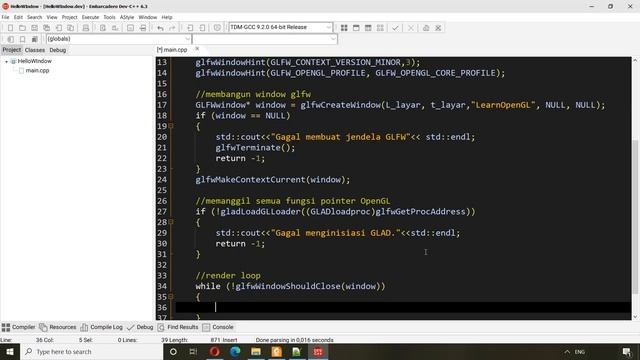Click the Compile grid icon

click(x=344, y=28)
